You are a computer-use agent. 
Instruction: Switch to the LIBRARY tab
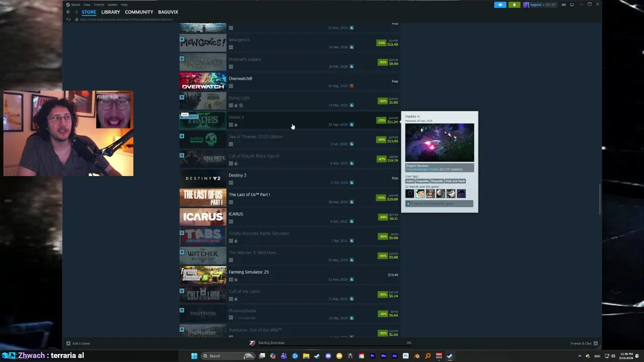pyautogui.click(x=110, y=12)
